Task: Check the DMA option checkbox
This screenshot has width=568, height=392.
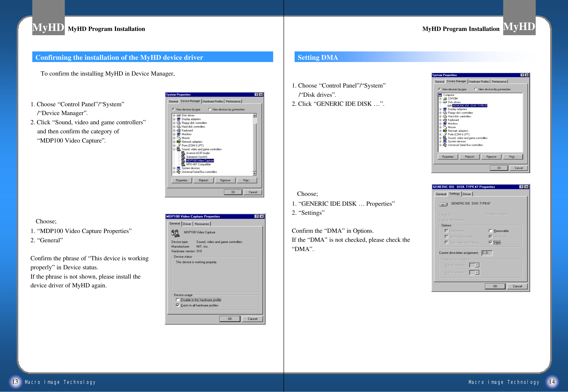Action: point(490,242)
